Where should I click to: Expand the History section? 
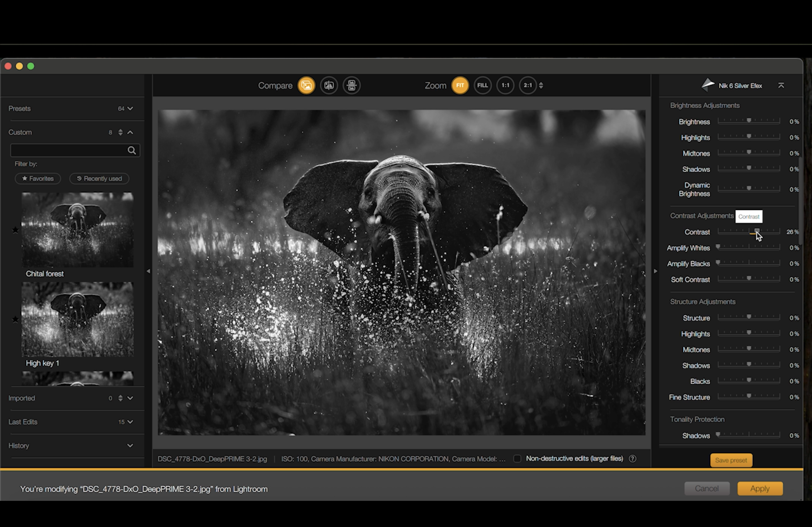(x=130, y=446)
